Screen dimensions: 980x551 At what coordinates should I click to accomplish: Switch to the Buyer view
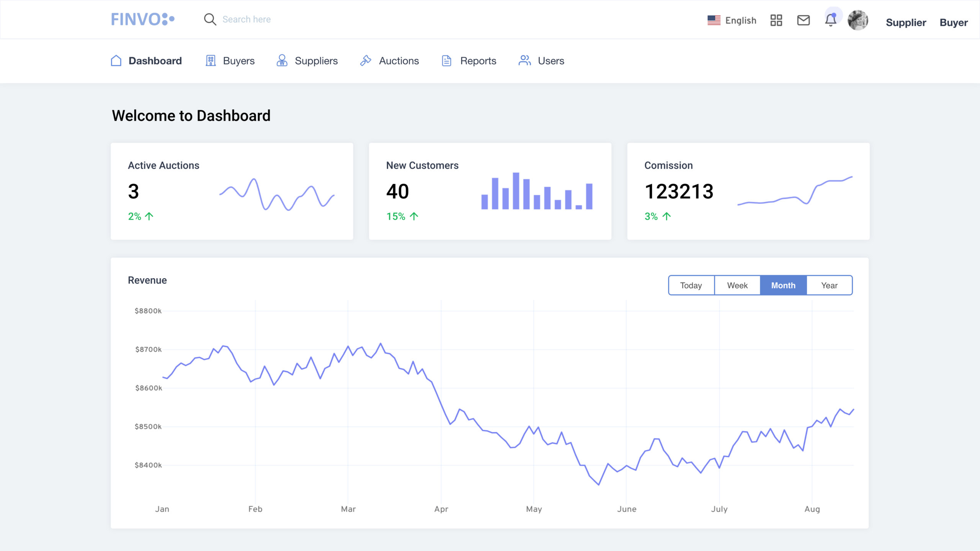coord(954,23)
